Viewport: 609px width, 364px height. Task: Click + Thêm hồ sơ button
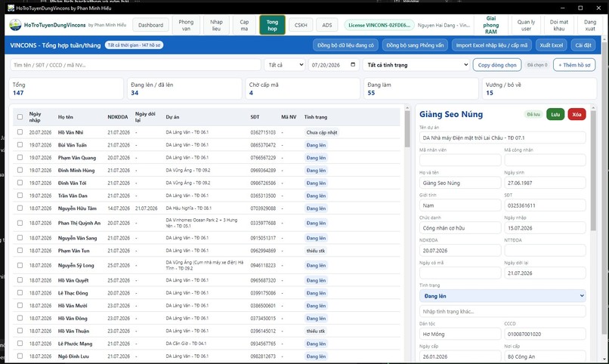[x=574, y=65]
